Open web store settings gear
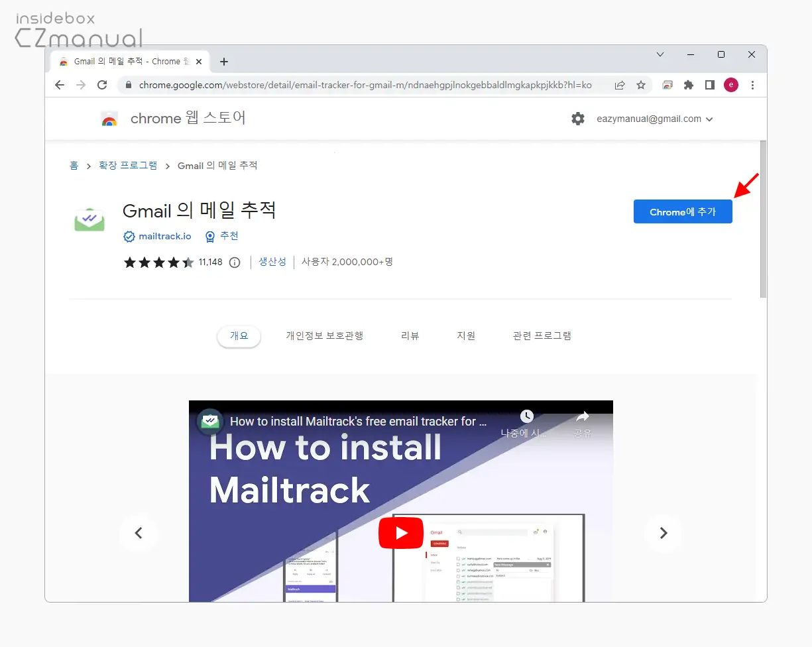The width and height of the screenshot is (812, 647). pos(578,119)
